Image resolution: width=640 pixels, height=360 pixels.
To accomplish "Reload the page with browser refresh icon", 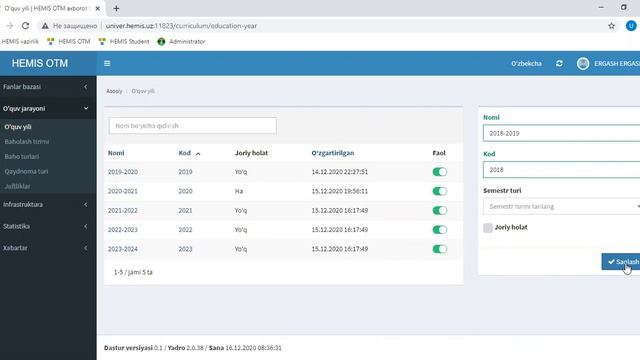I will [x=25, y=26].
